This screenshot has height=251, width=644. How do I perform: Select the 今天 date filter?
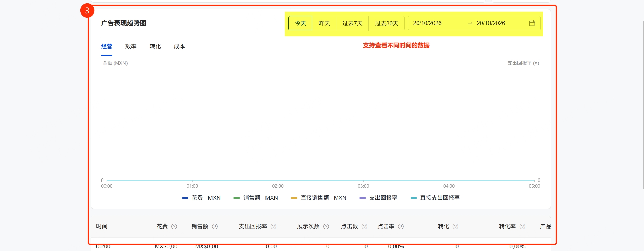tap(300, 23)
